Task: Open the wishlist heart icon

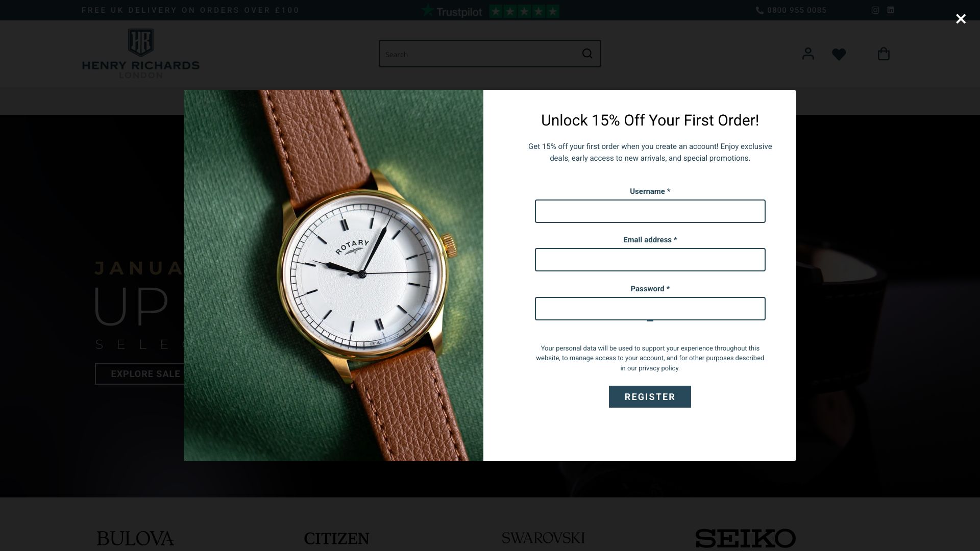Action: 839,54
